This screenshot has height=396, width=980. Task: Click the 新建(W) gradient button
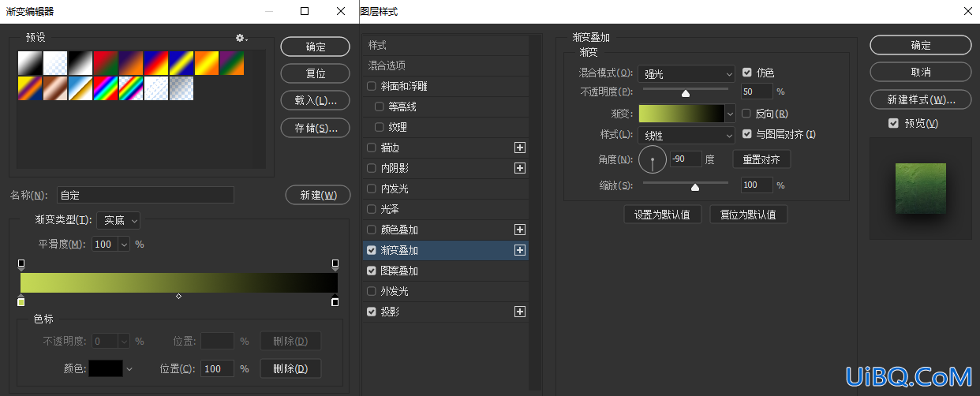tap(318, 195)
